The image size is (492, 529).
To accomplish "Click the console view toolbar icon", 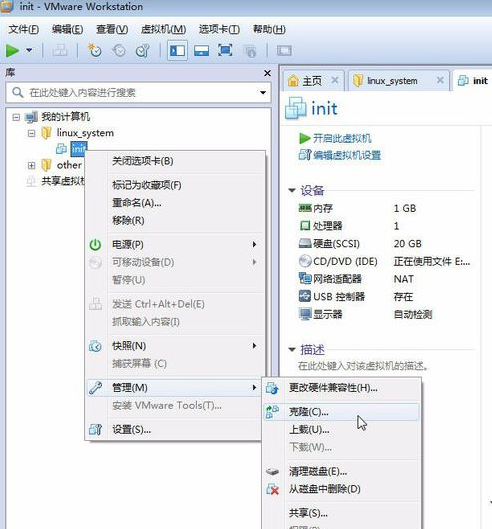I will [284, 51].
